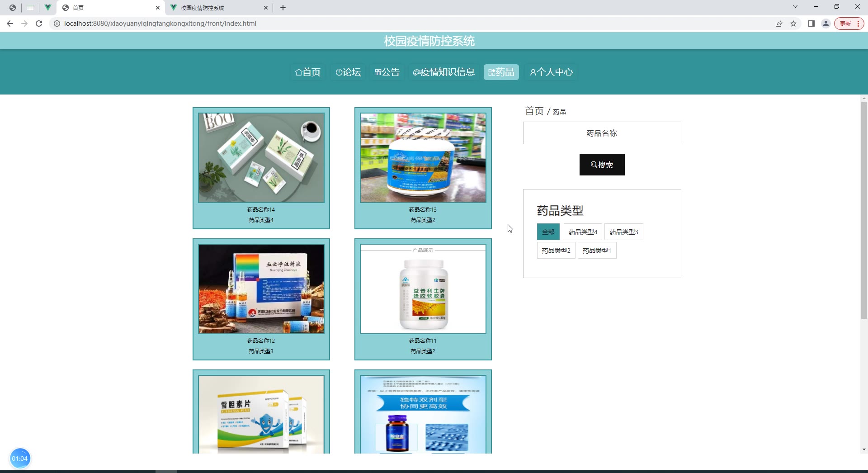Open 药品 in the navigation menu
The height and width of the screenshot is (473, 868).
[x=501, y=72]
